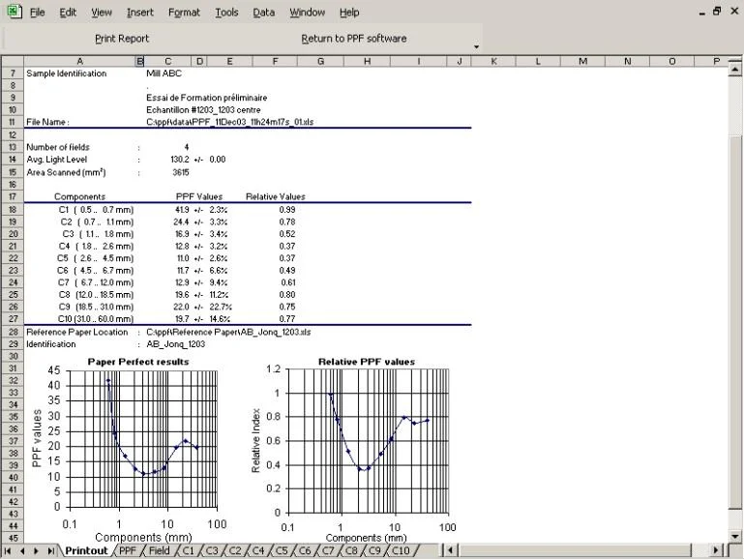Screen dimensions: 744x560
Task: Click vertical scrollbar down arrow
Action: click(x=735, y=537)
